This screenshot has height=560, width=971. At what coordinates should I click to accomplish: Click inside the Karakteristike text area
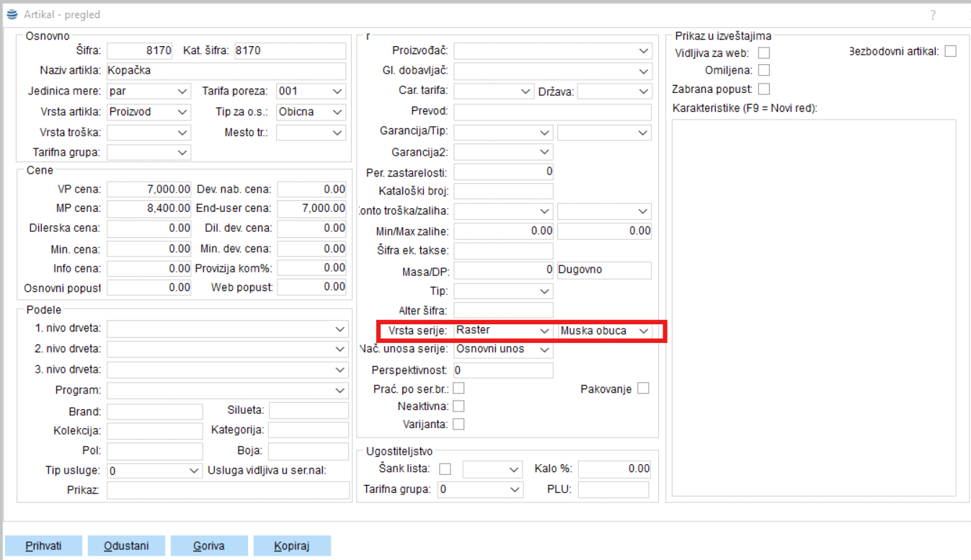tap(813, 308)
